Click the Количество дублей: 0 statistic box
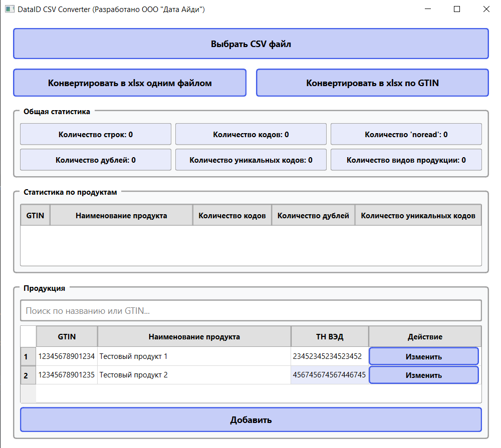This screenshot has width=501, height=448. point(95,159)
